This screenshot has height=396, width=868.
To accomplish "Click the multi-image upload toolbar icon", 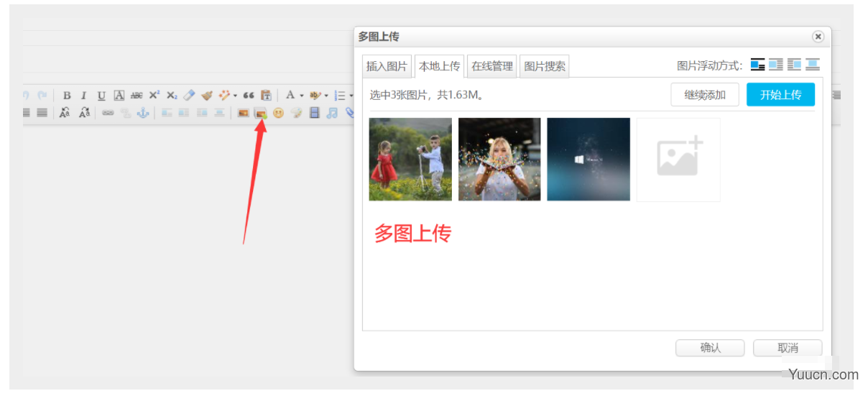I will (x=261, y=113).
